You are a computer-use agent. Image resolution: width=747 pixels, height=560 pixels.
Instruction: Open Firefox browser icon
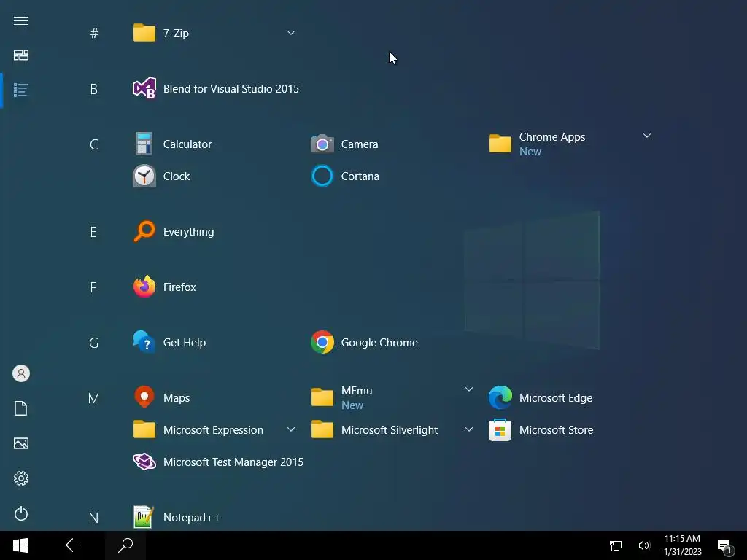[x=144, y=287]
